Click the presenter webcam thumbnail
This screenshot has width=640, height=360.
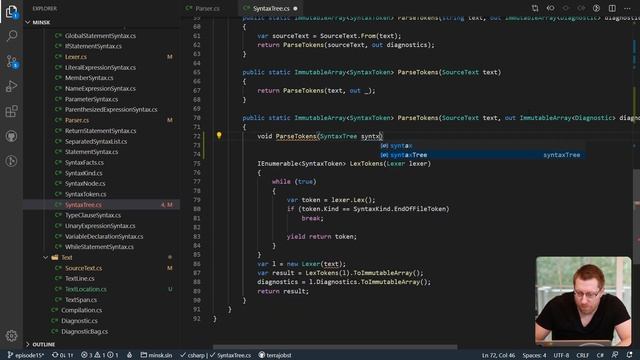coord(583,301)
